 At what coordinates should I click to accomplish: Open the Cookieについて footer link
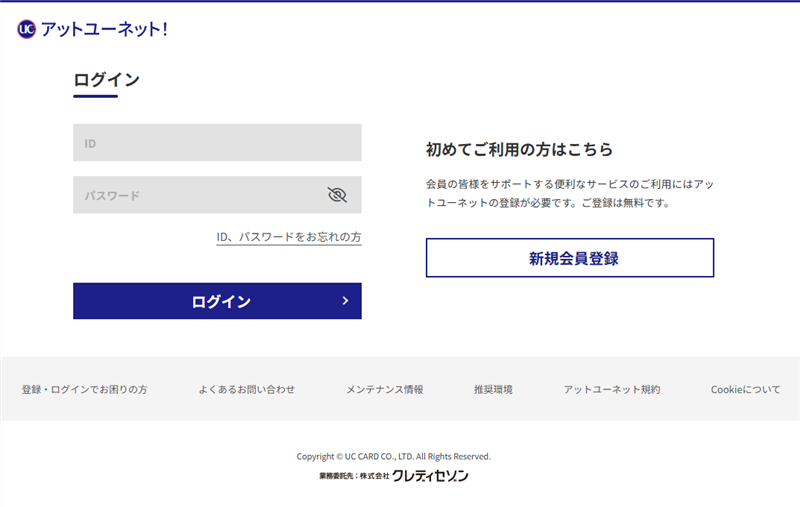[745, 389]
